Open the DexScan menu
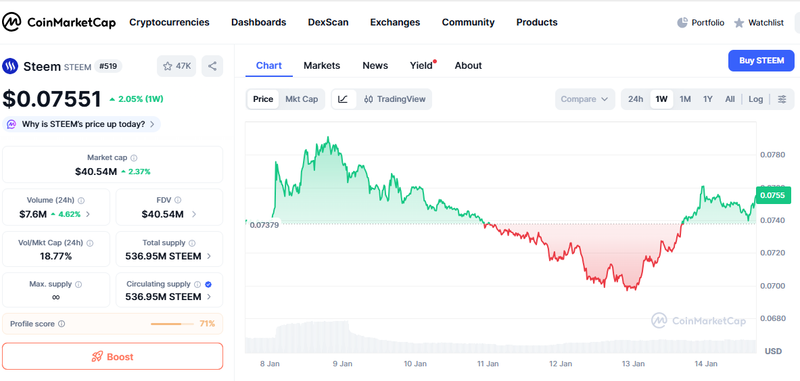Viewport: 800px width, 381px height. 328,22
